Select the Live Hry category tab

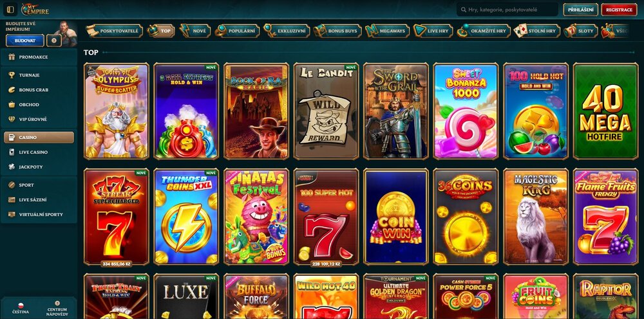coord(433,31)
